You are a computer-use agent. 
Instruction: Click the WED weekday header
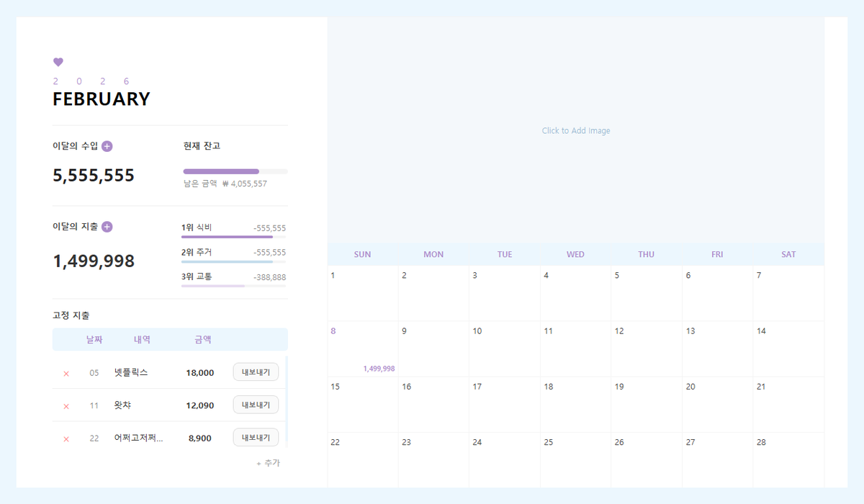575,254
